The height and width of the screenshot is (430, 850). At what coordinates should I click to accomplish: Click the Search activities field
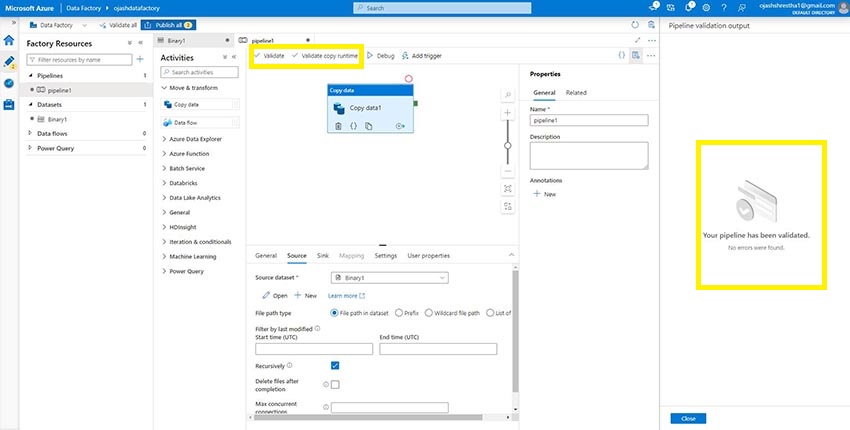[199, 72]
